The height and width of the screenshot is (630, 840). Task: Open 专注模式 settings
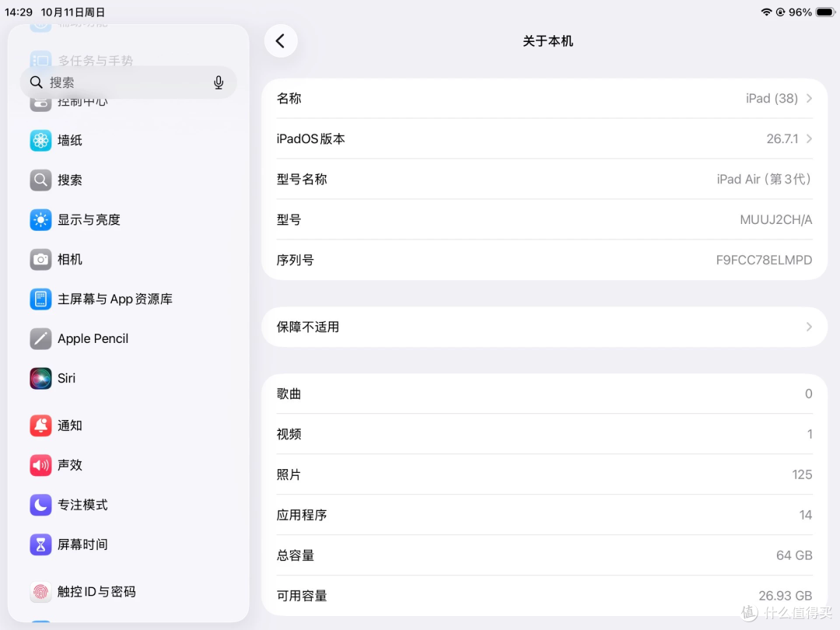coord(128,505)
